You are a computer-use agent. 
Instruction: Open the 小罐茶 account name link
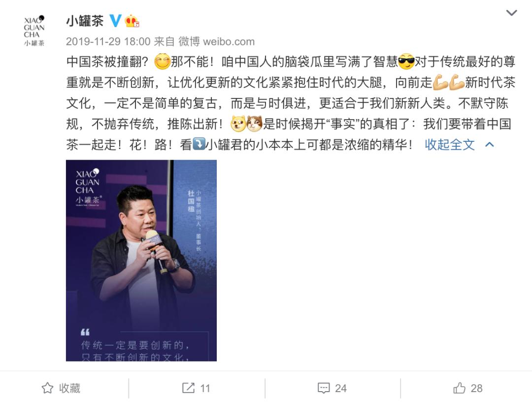(85, 21)
